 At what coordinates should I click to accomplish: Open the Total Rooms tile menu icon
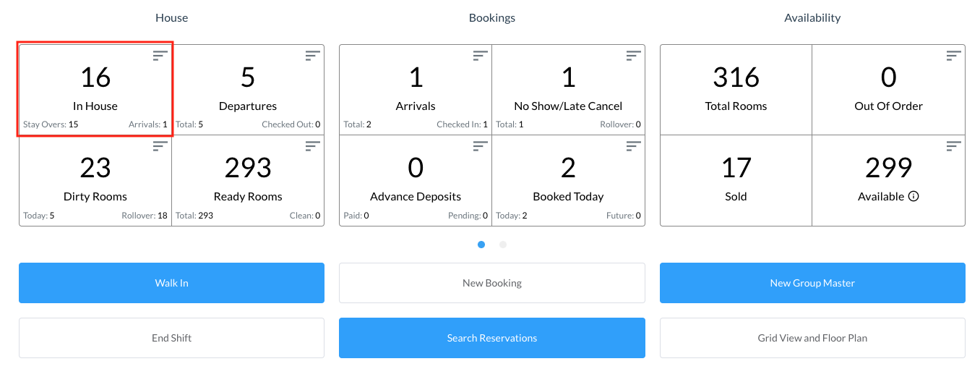coord(801,56)
